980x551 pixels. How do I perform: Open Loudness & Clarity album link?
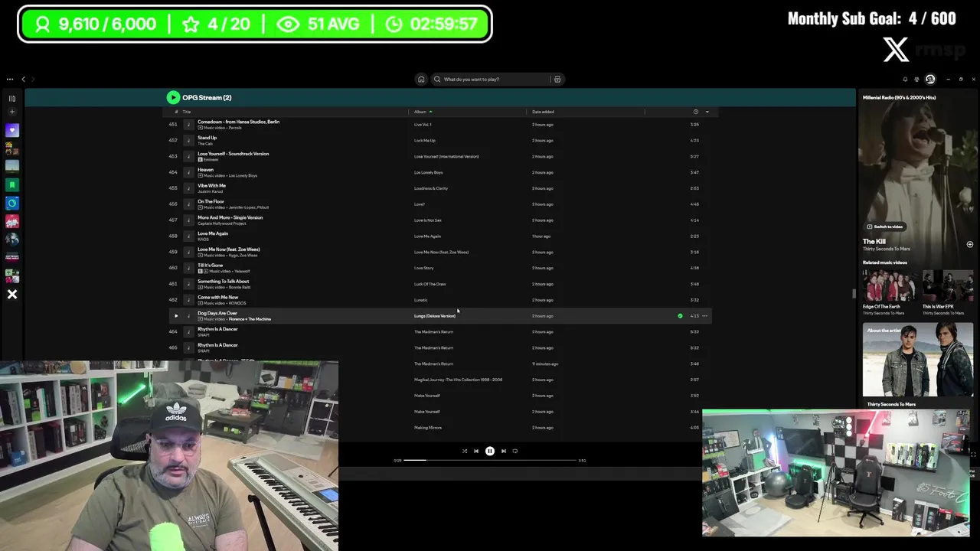click(431, 188)
